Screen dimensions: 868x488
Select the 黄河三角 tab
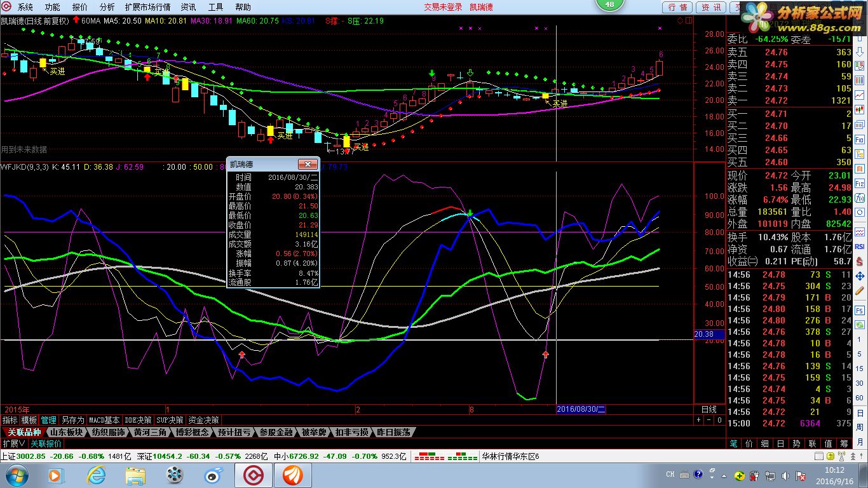[150, 432]
